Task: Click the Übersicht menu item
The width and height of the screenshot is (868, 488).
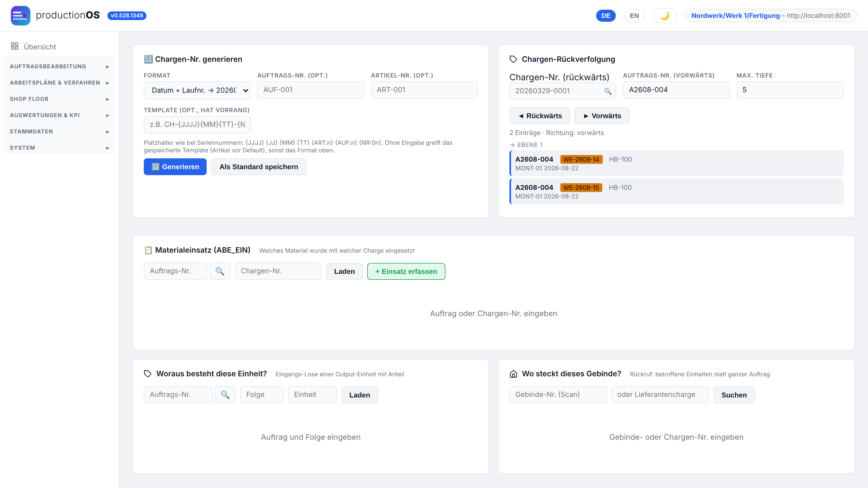Action: point(59,46)
